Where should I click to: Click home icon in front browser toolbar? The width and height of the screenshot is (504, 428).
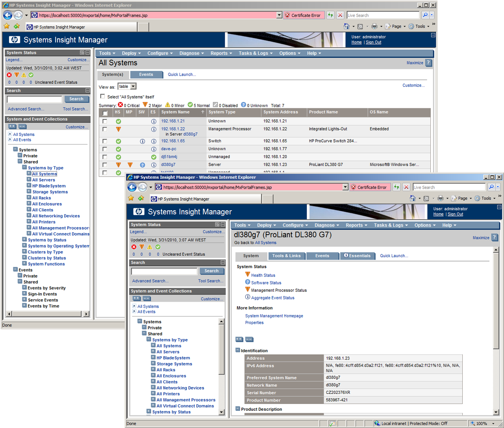[x=413, y=198]
